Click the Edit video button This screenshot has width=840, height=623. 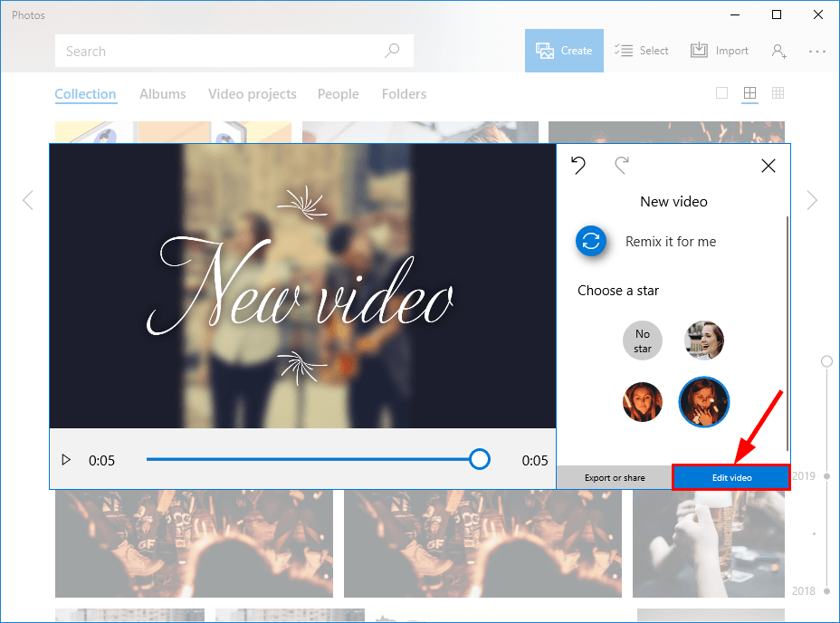coord(731,478)
